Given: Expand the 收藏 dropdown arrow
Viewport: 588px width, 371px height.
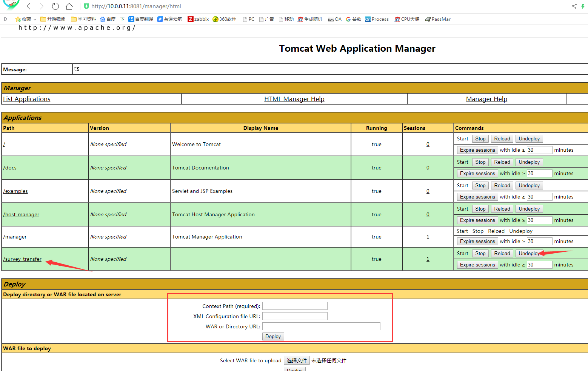Looking at the screenshot, I should coord(35,19).
